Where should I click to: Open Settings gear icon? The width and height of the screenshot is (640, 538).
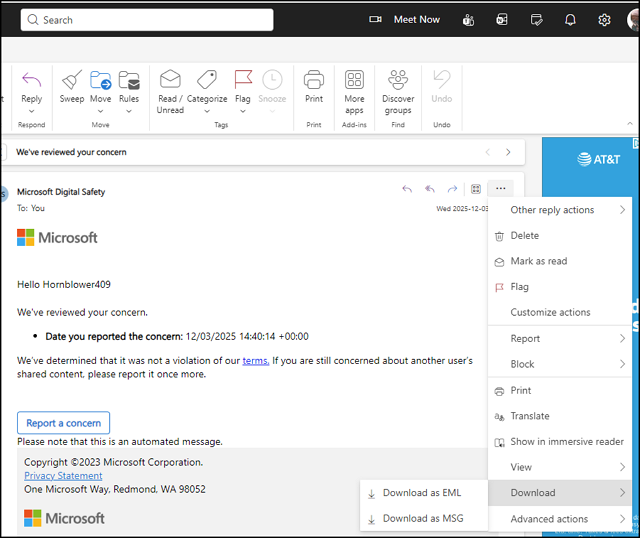(x=604, y=20)
